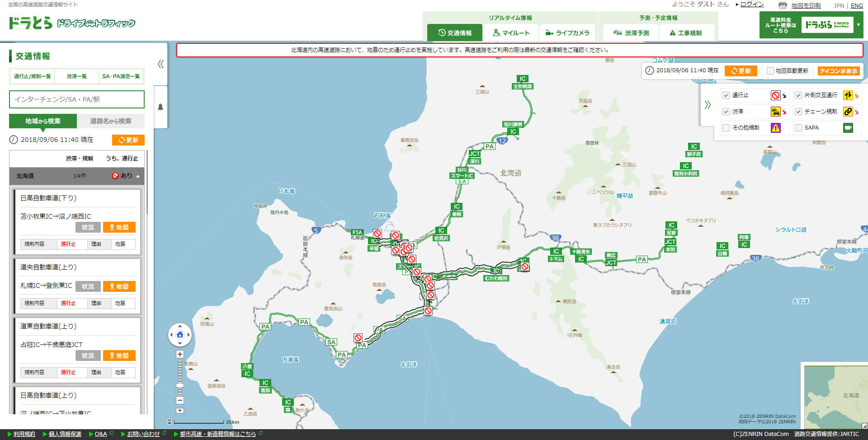Zoom out with the minus button
Viewport: 868px width, 440px height.
tap(180, 400)
